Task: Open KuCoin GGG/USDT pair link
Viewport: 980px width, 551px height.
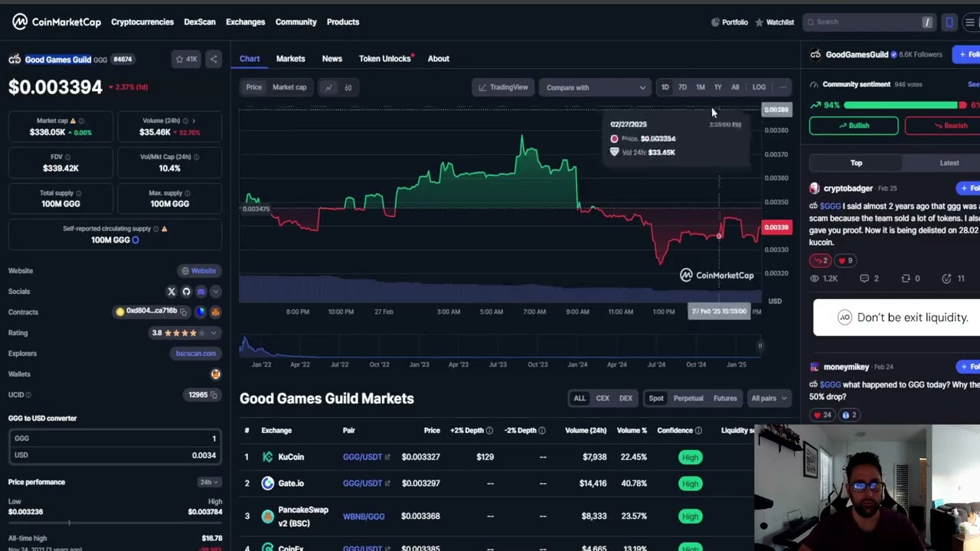Action: (x=366, y=457)
